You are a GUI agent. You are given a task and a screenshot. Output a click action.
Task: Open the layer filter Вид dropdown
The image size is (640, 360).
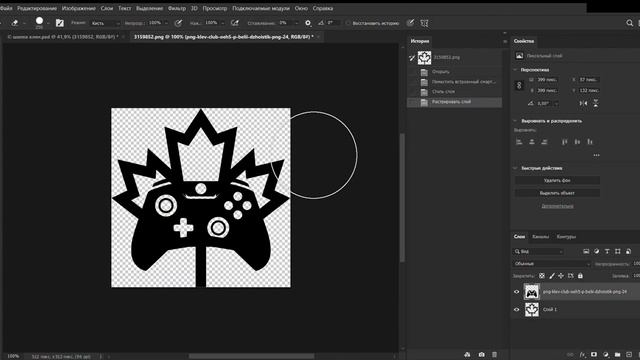pos(539,251)
